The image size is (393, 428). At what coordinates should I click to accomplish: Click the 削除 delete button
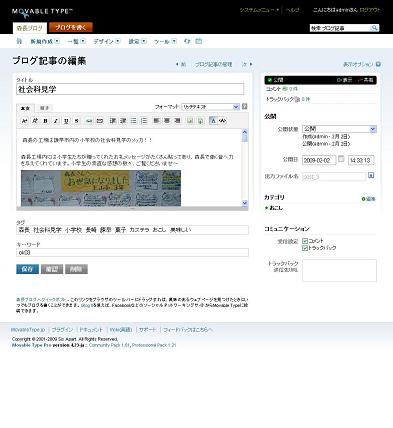pos(76,269)
